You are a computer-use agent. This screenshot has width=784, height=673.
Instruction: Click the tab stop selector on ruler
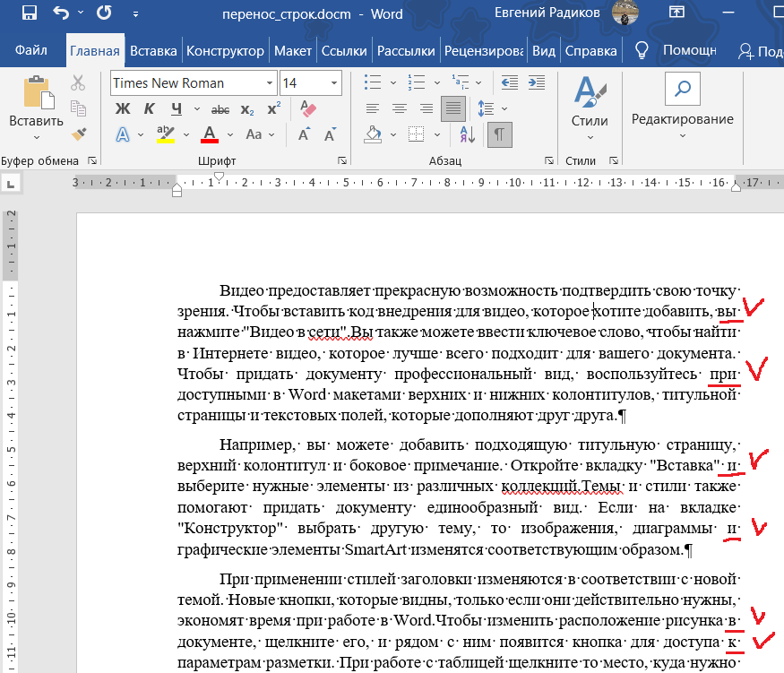pyautogui.click(x=11, y=184)
